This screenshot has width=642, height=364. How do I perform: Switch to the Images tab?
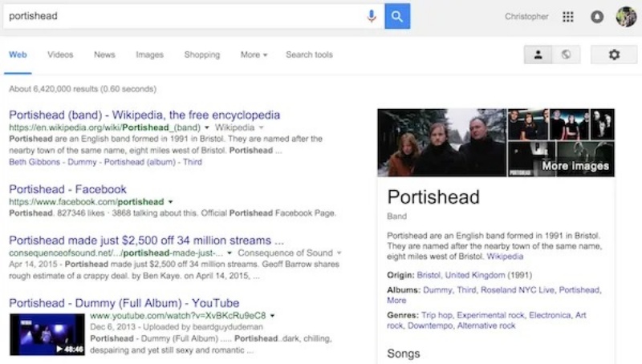[x=149, y=55]
